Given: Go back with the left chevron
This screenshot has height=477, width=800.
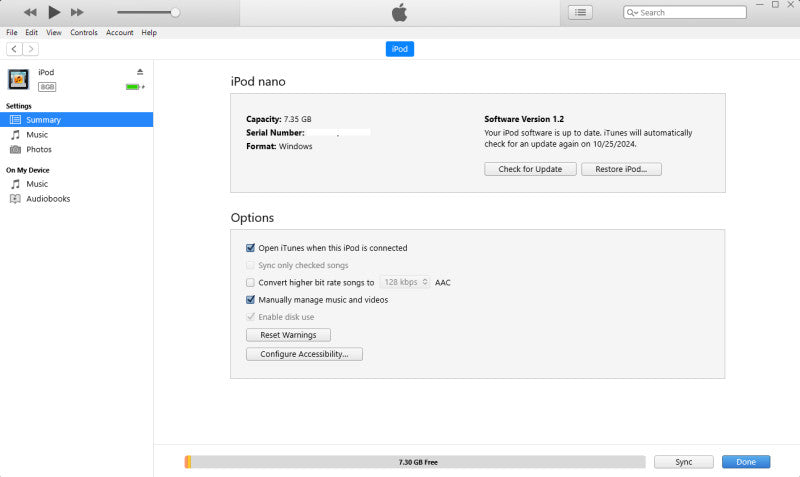Looking at the screenshot, I should coord(14,49).
